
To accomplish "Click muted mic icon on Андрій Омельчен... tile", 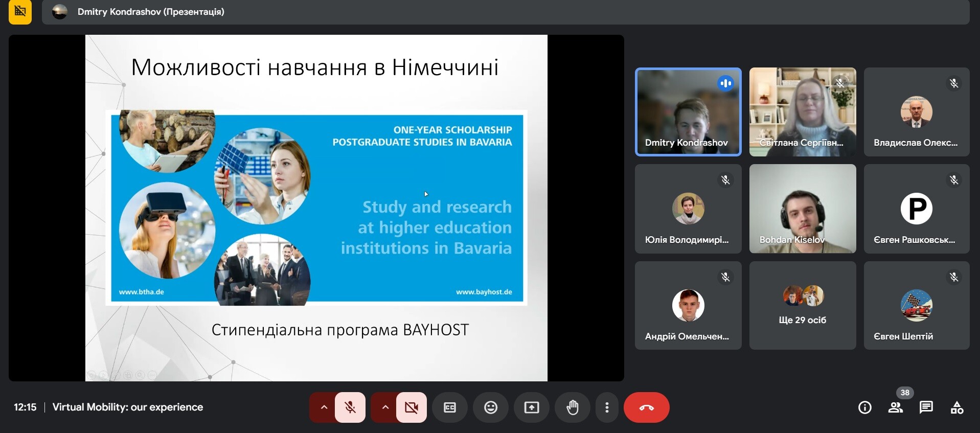I will coord(725,277).
